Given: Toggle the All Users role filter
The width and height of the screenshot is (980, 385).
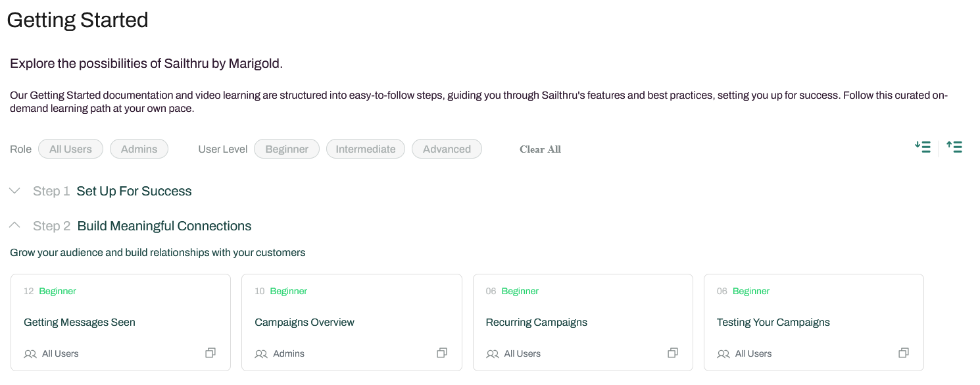Looking at the screenshot, I should (x=70, y=149).
